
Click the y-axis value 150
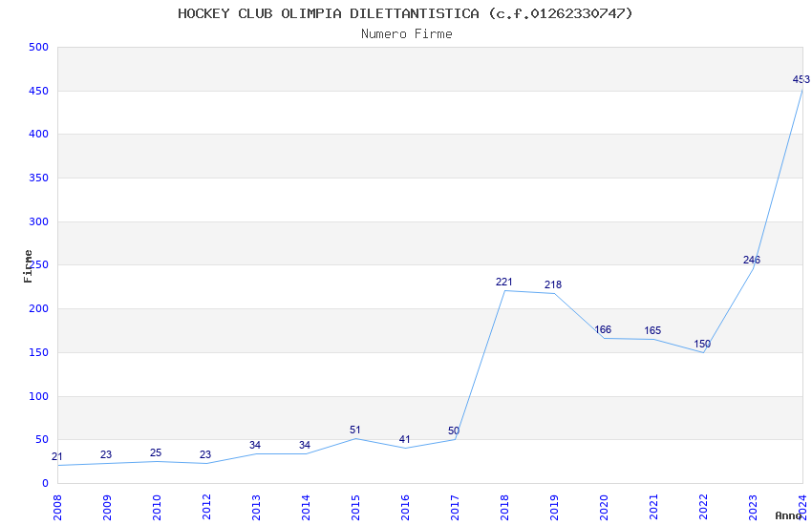pos(39,353)
